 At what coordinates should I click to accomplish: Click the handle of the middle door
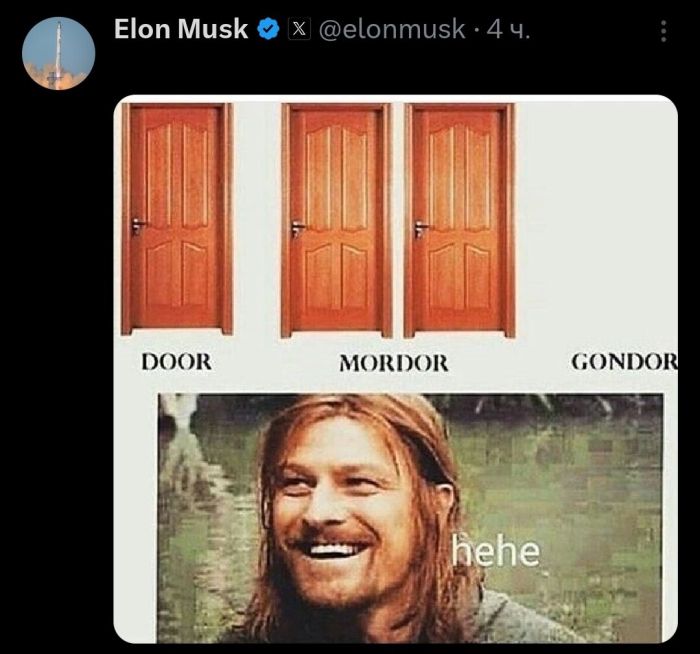[297, 228]
